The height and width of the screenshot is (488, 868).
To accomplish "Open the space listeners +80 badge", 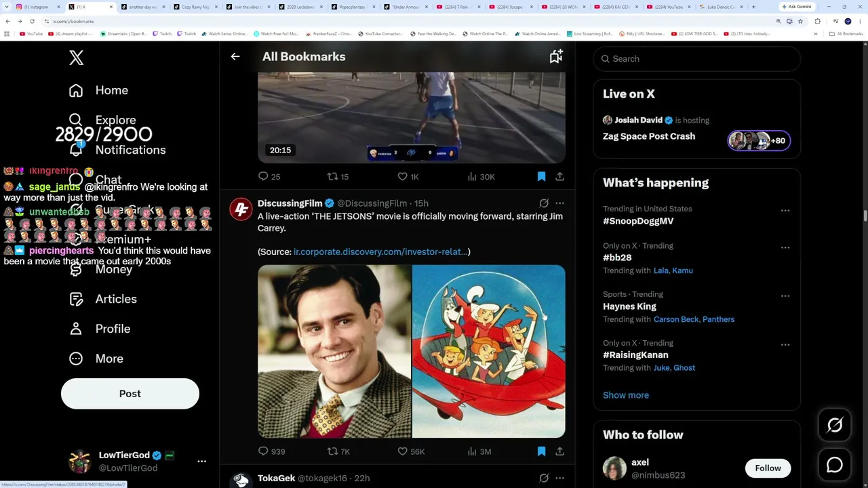I will pyautogui.click(x=759, y=140).
